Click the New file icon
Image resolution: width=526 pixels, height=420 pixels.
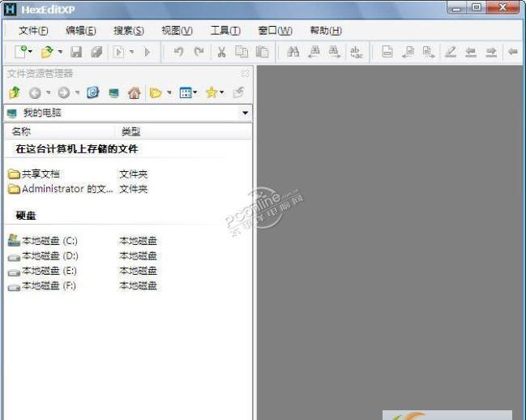coord(20,52)
